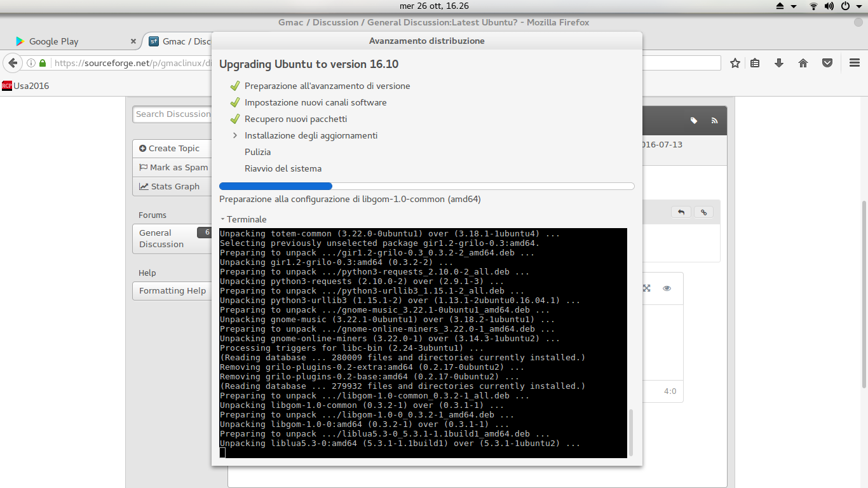Open the Firefox downloads arrow
868x488 pixels.
click(778, 63)
